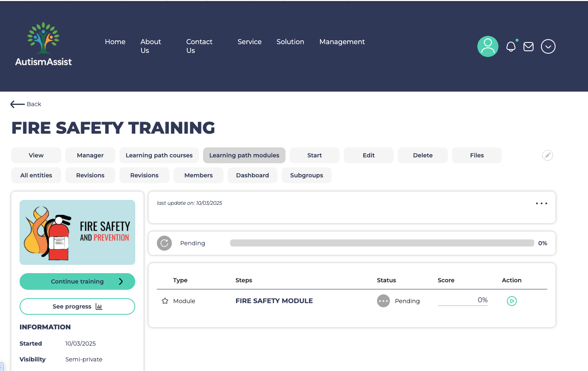Image resolution: width=588 pixels, height=371 pixels.
Task: Click the Back link
Action: [x=26, y=104]
